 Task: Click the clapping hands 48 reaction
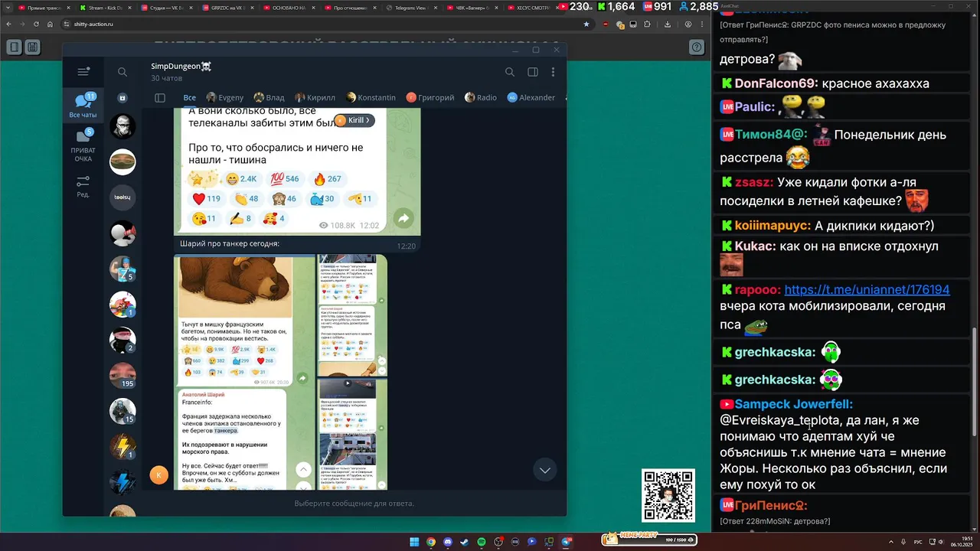tap(247, 199)
